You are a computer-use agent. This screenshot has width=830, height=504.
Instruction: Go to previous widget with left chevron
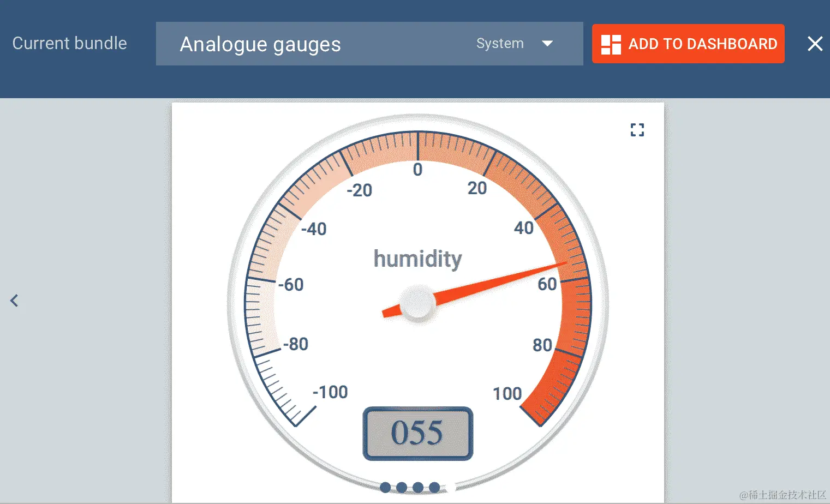[14, 301]
